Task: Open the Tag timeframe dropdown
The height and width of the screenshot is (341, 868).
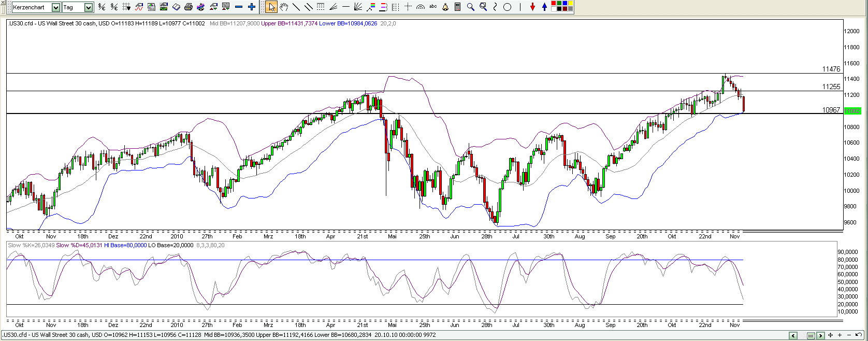Action: pyautogui.click(x=88, y=7)
